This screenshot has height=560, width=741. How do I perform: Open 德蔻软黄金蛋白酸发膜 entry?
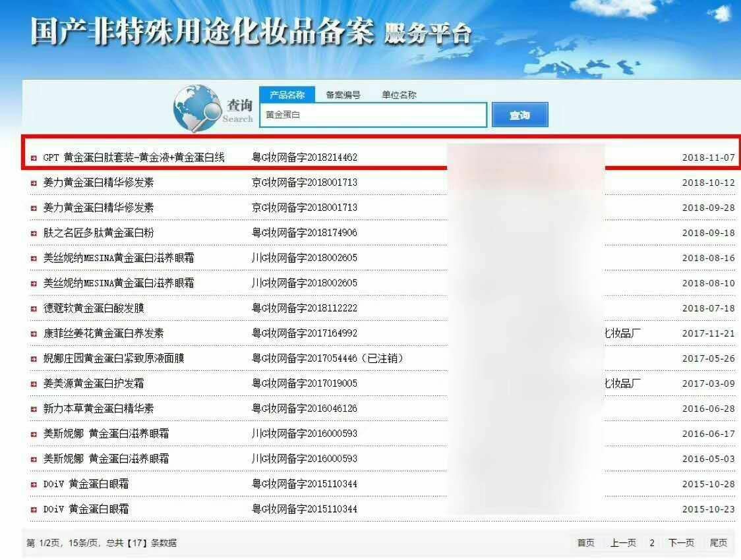point(94,308)
